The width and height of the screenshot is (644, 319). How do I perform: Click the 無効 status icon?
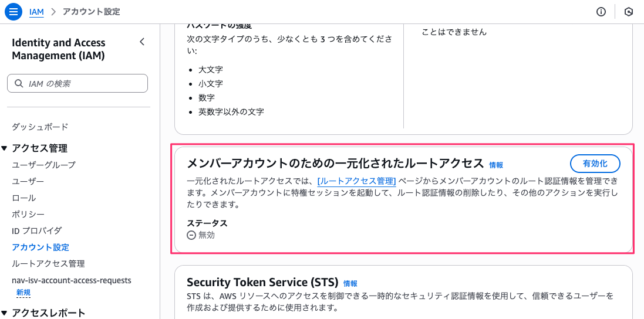(191, 235)
